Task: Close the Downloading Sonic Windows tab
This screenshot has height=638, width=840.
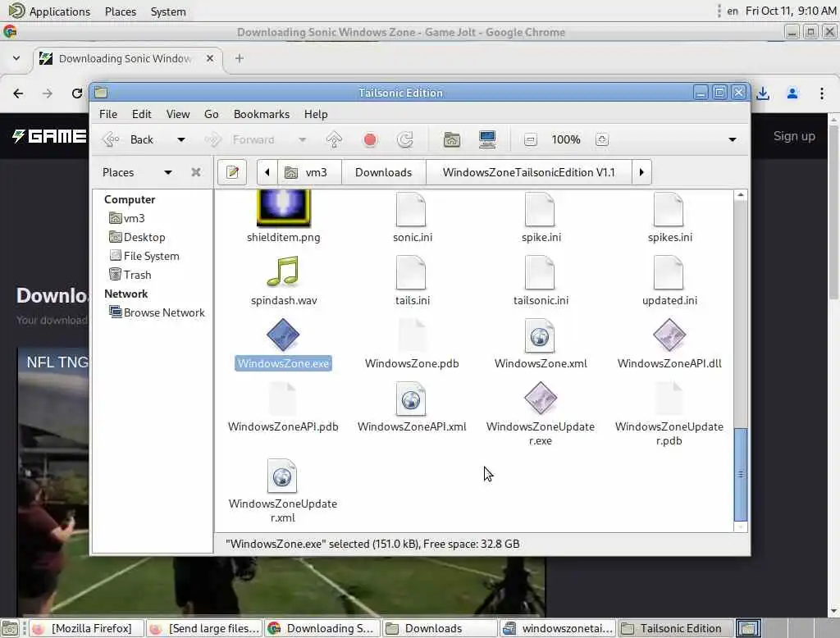Action: coord(210,58)
